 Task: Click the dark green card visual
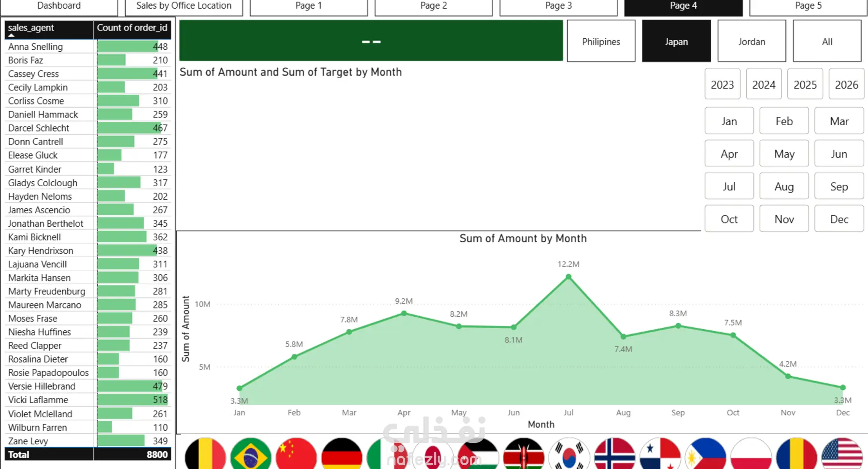[371, 41]
